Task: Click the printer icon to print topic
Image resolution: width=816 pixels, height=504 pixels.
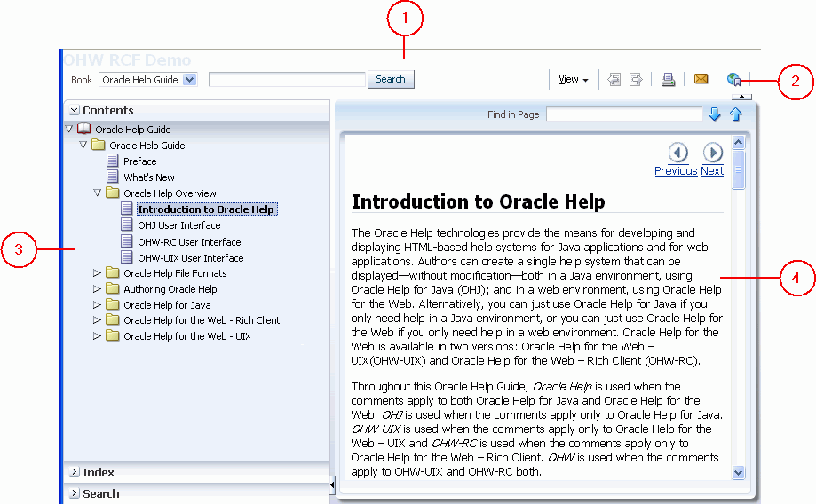Action: point(669,80)
